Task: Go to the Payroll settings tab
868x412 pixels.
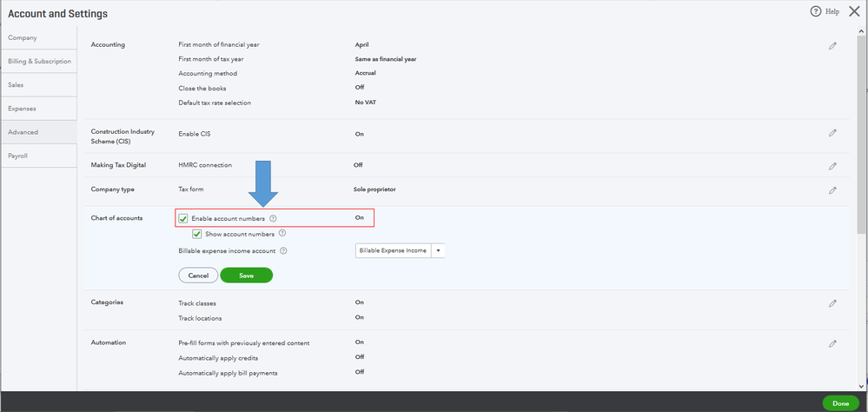Action: 19,156
